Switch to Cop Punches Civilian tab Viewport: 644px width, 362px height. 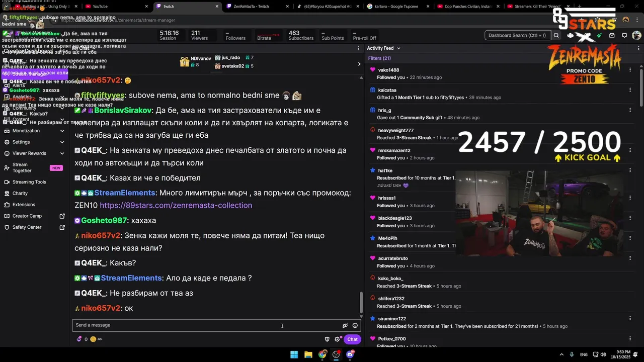point(468,7)
